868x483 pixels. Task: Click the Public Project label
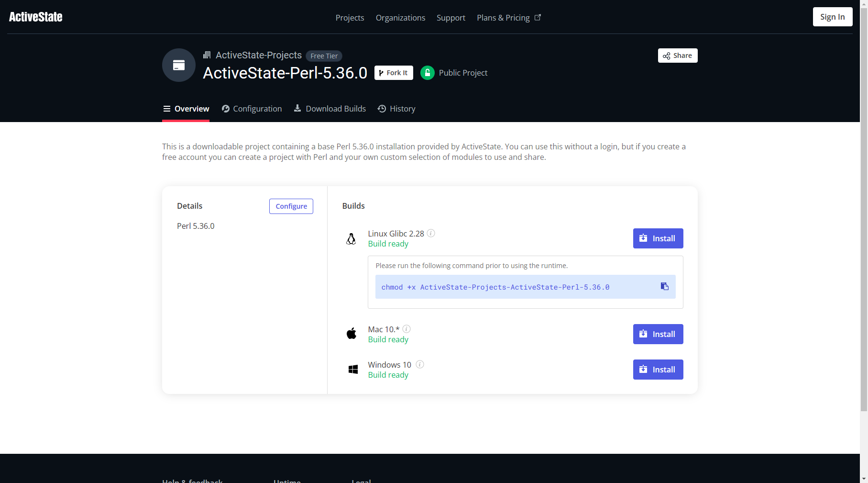coord(463,73)
